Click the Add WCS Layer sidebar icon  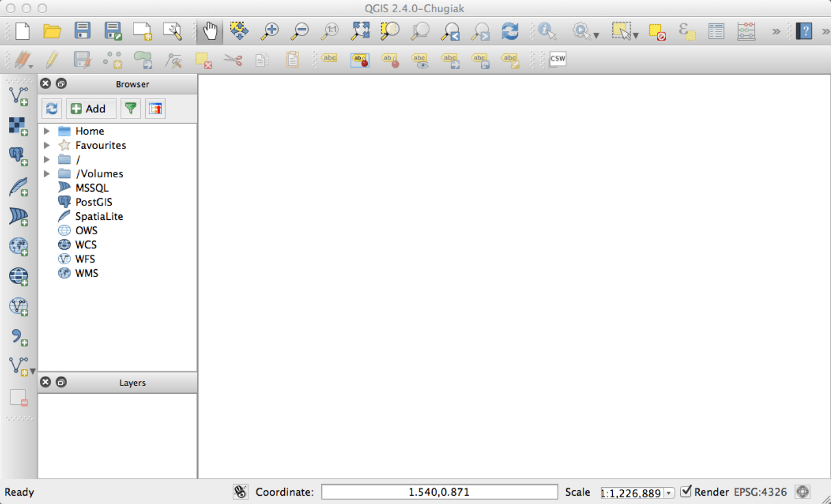point(19,276)
